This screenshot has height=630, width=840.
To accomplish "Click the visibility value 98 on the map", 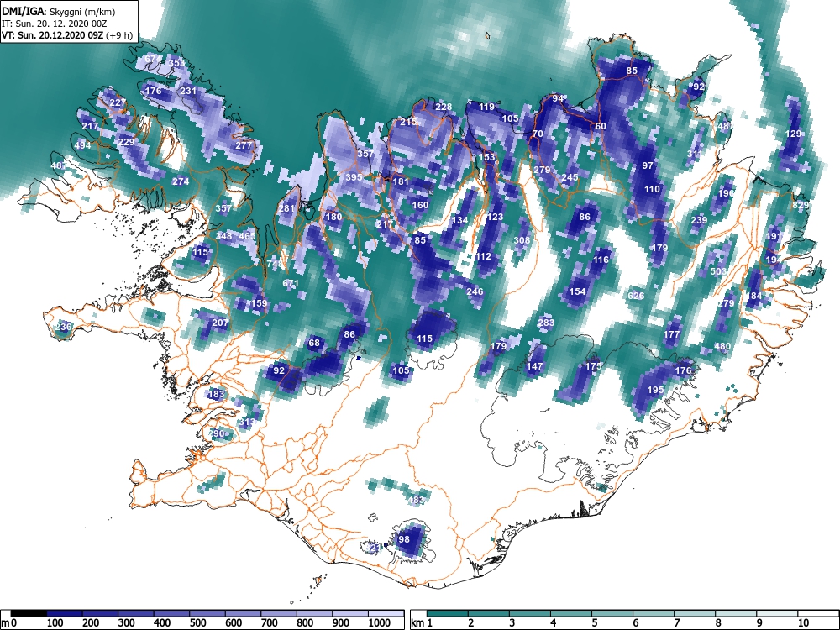I will (404, 539).
